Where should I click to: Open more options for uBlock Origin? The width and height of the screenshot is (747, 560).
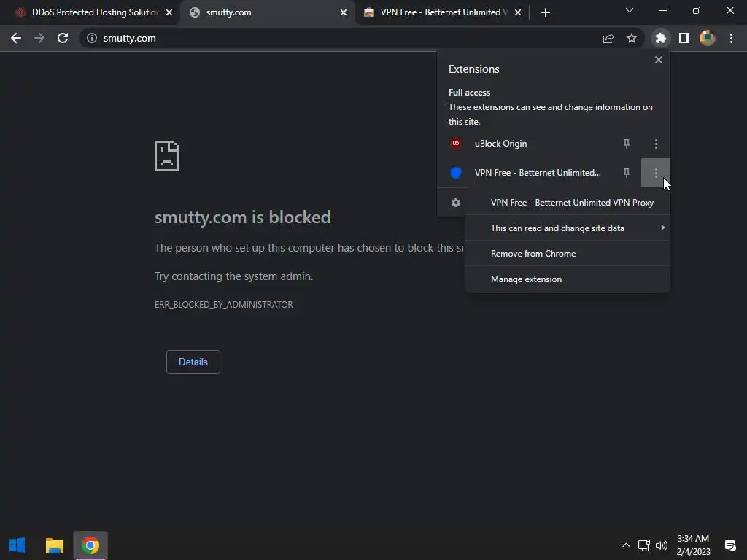[x=656, y=144]
